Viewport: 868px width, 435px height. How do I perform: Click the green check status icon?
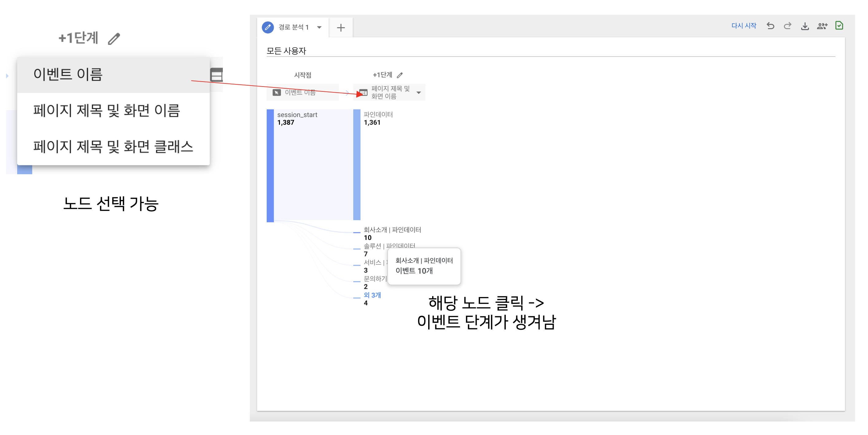[x=839, y=25]
